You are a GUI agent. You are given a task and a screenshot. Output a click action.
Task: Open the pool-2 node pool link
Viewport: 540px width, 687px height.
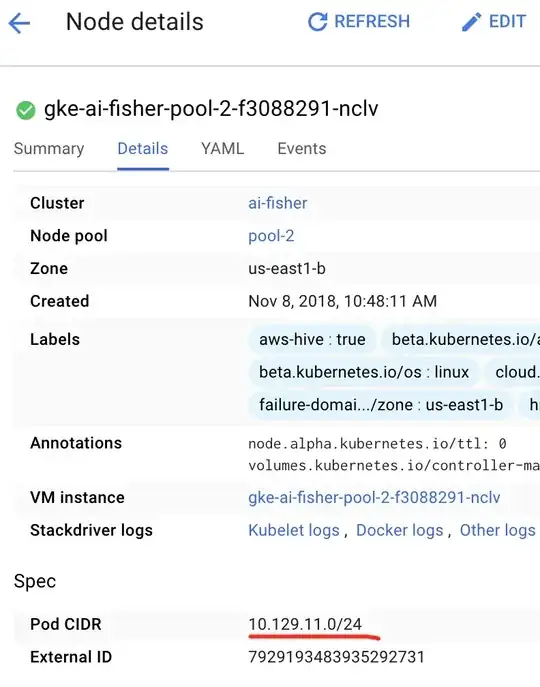(271, 236)
